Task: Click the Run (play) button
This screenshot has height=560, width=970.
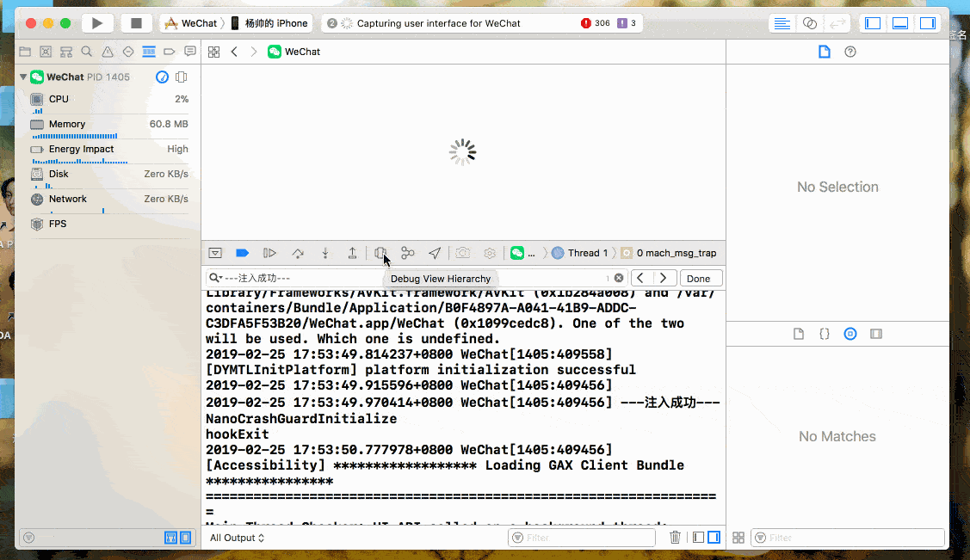Action: click(x=97, y=23)
